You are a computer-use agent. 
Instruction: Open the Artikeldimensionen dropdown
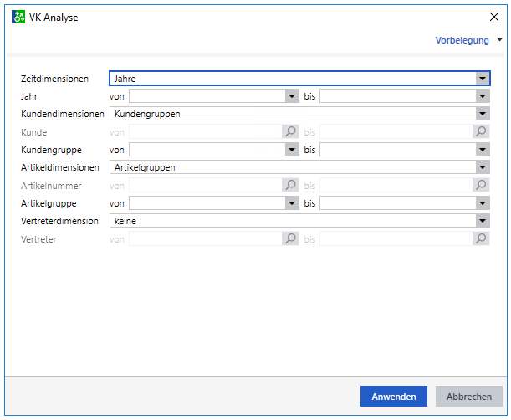[x=483, y=167]
